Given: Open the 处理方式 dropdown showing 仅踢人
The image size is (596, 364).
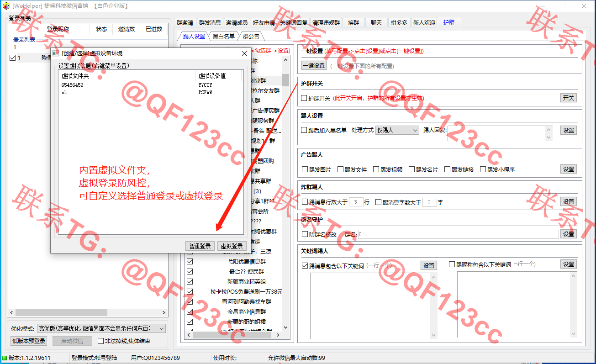Looking at the screenshot, I should [397, 130].
